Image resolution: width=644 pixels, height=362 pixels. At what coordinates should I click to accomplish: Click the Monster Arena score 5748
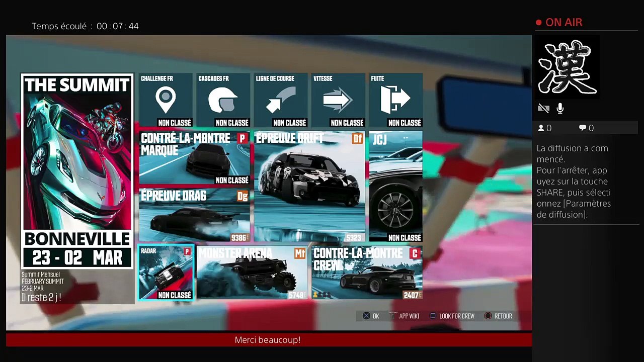tap(297, 295)
